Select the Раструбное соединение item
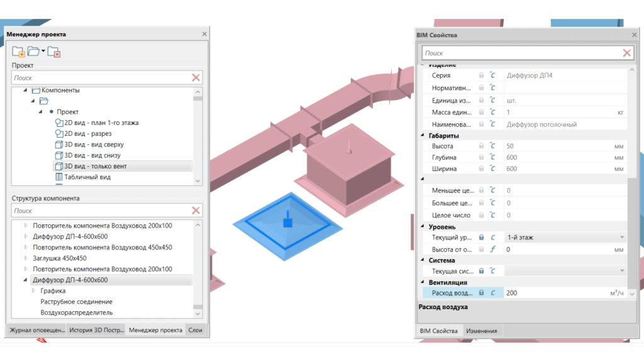Image resolution: width=644 pixels, height=362 pixels. click(76, 302)
